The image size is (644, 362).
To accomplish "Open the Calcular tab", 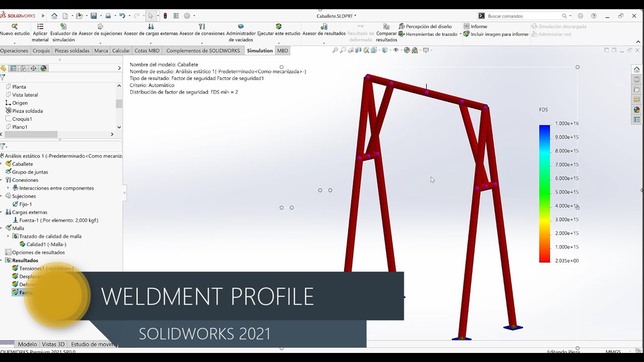I will pyautogui.click(x=121, y=51).
